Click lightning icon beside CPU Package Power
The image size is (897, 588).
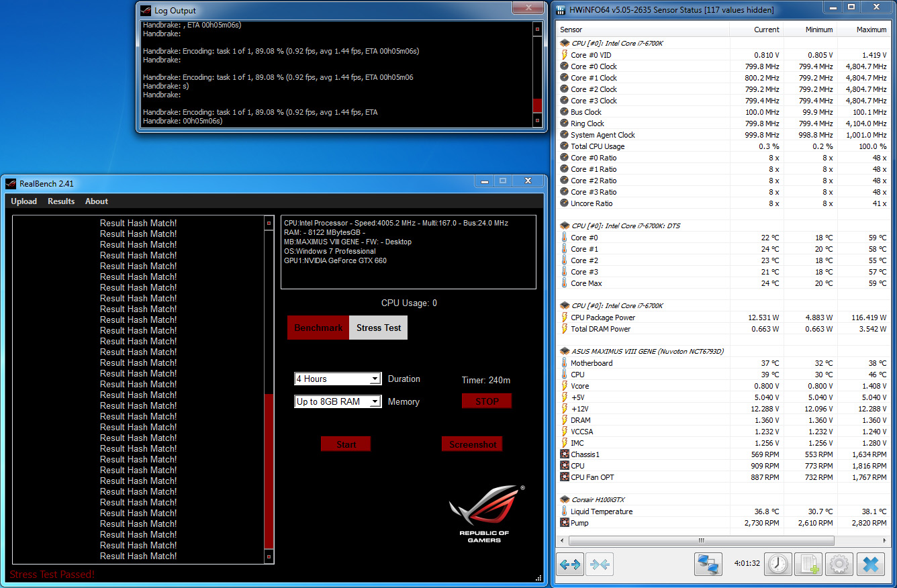click(x=565, y=317)
